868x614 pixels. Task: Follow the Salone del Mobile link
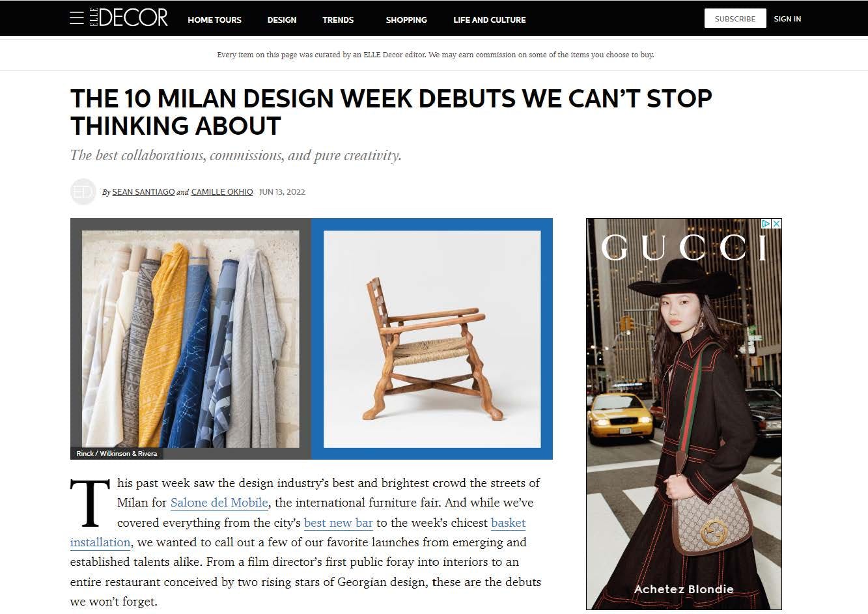(219, 503)
